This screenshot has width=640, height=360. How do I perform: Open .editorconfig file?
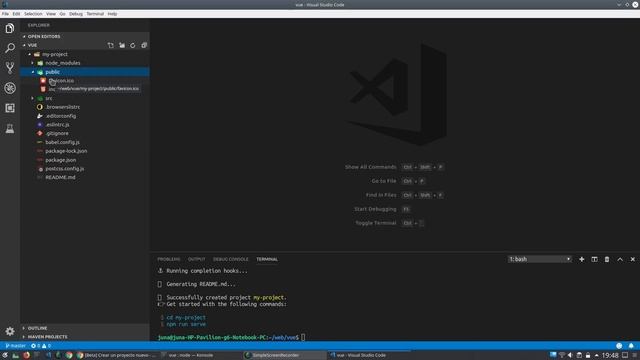pyautogui.click(x=85, y=116)
